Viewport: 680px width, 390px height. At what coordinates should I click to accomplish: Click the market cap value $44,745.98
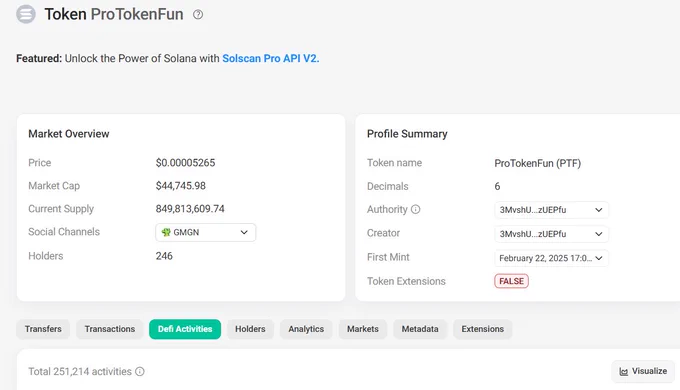(180, 186)
